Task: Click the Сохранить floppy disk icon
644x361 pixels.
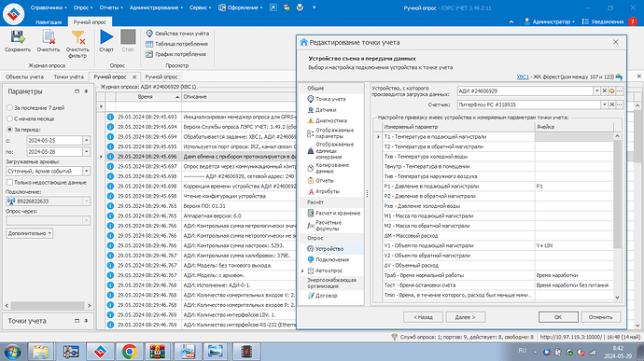Action: (17, 37)
